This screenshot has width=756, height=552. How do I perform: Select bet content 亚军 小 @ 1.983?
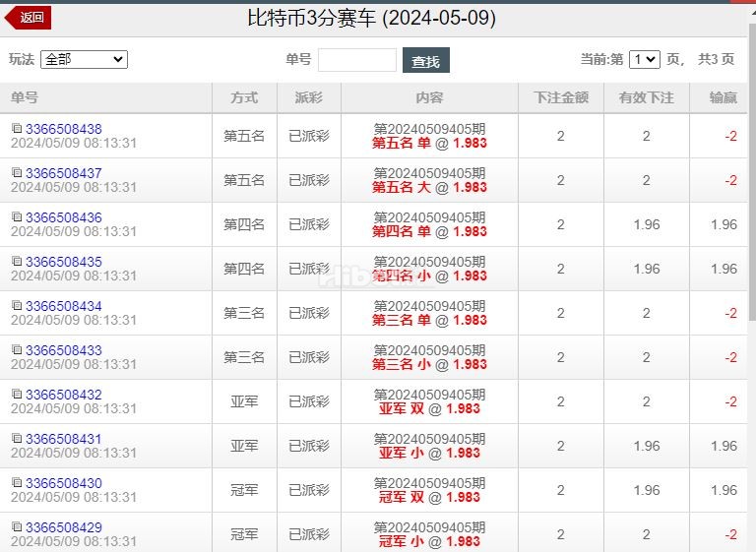tap(429, 454)
